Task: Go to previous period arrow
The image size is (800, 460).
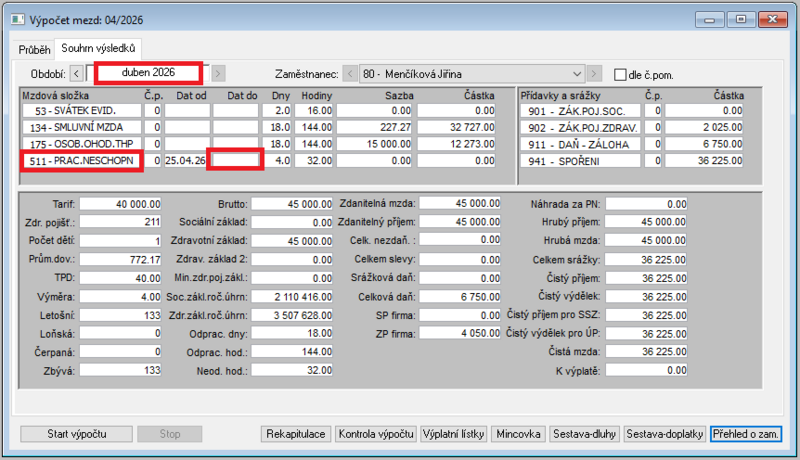Action: point(77,73)
